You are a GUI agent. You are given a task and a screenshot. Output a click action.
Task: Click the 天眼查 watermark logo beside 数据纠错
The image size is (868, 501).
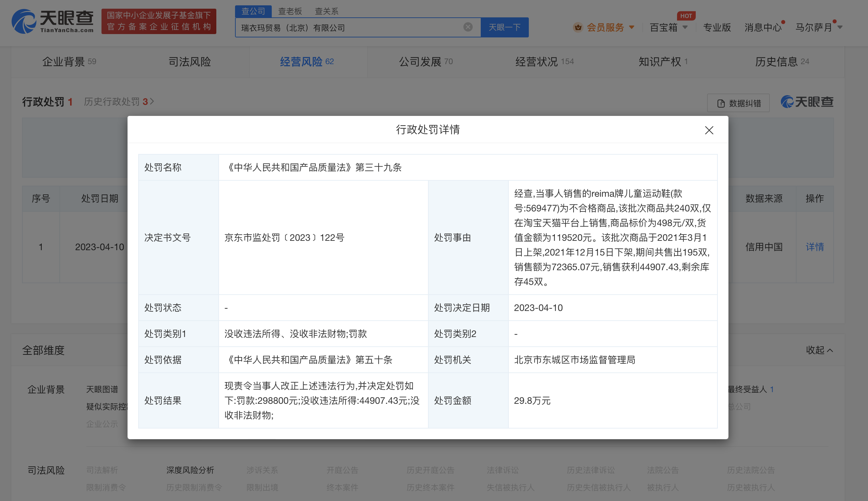(x=807, y=102)
